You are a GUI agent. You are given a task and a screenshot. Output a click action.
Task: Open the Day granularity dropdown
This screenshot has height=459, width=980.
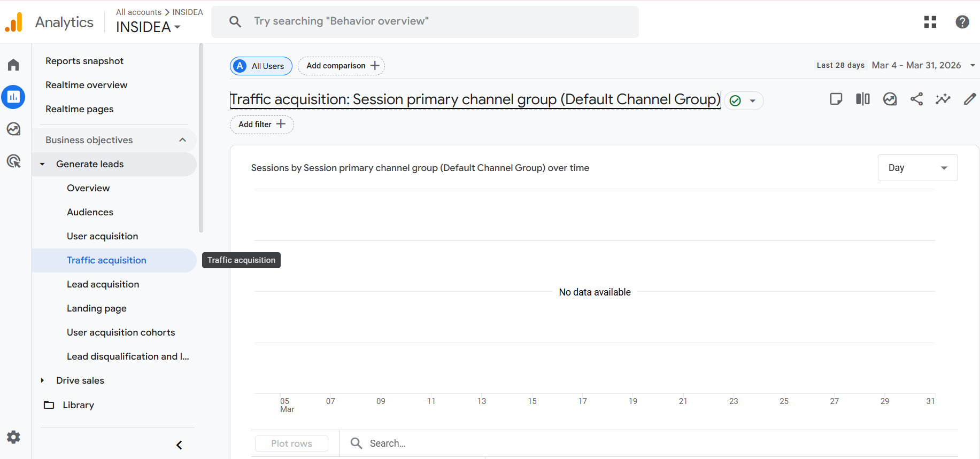(x=917, y=168)
